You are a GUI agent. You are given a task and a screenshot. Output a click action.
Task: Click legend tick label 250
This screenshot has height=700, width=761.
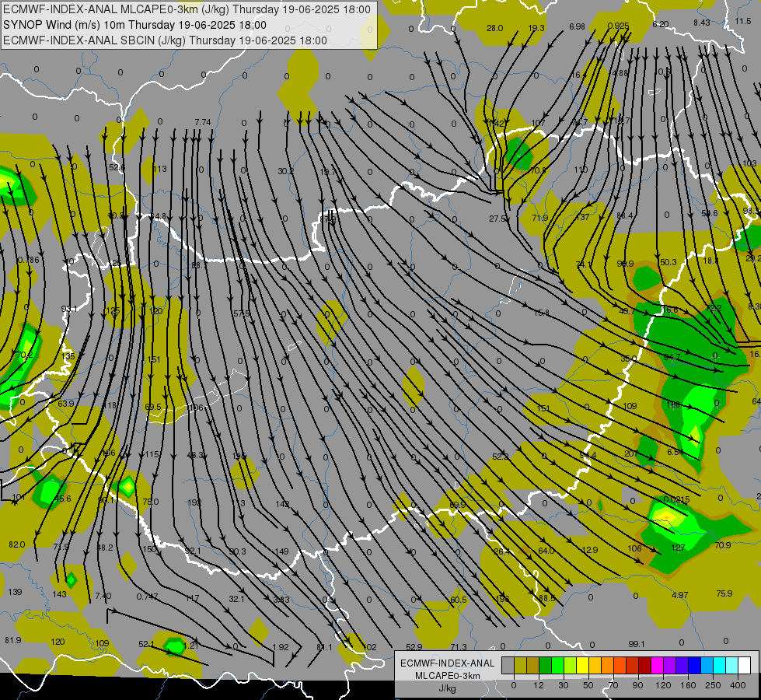pyautogui.click(x=713, y=685)
